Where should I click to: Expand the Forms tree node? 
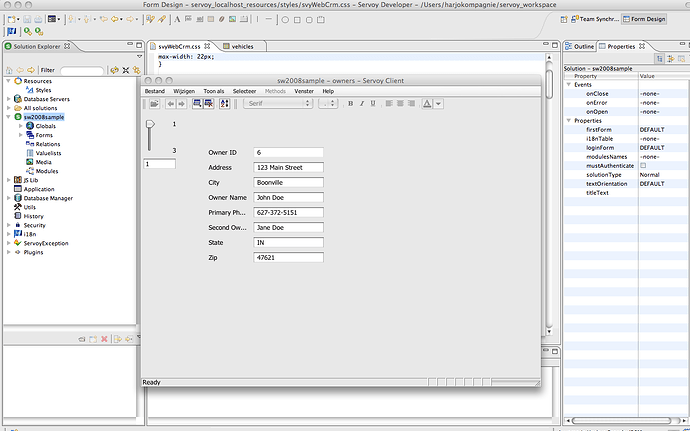click(x=20, y=135)
